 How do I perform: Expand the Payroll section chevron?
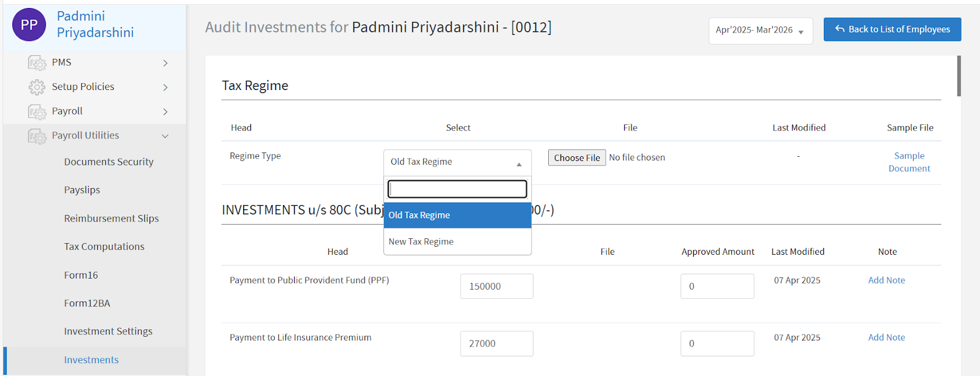[x=164, y=111]
